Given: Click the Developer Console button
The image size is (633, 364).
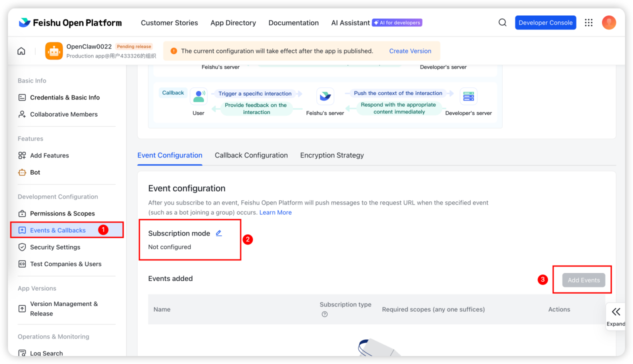Looking at the screenshot, I should click(545, 22).
